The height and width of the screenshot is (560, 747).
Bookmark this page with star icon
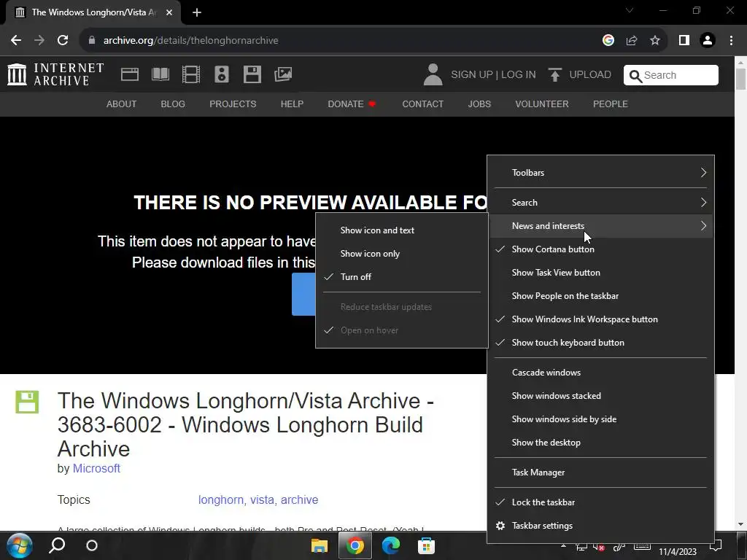click(655, 41)
